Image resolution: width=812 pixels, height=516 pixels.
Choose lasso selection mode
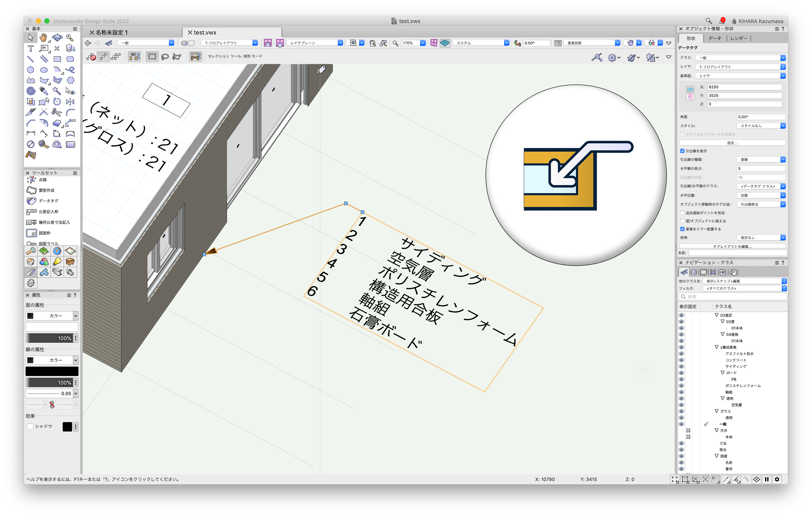[165, 57]
